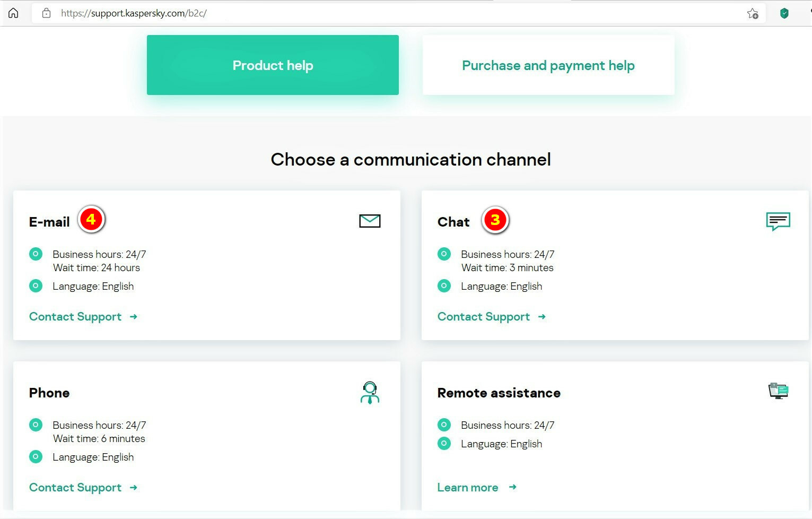Click the browser home icon
Viewport: 812px width, 519px height.
pyautogui.click(x=13, y=13)
